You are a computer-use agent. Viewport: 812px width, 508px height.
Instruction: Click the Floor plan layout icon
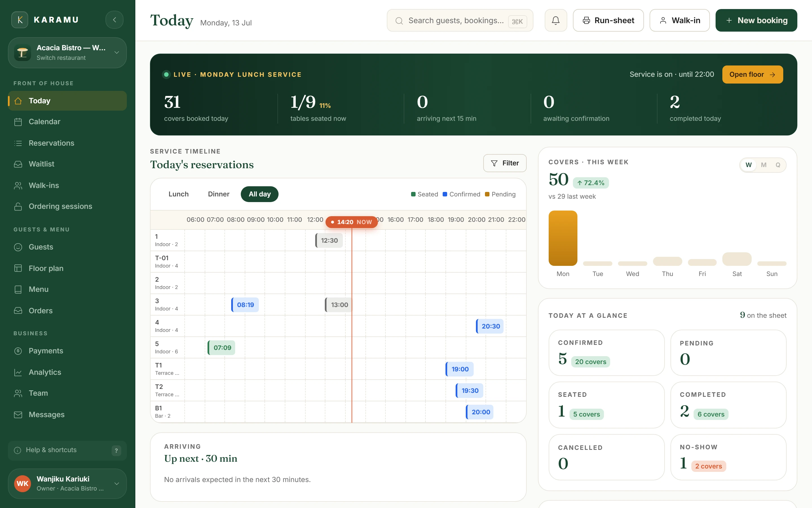tap(18, 268)
